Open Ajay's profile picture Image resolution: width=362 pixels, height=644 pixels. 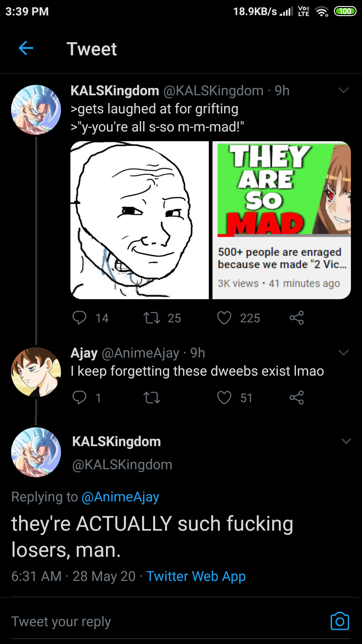[x=36, y=372]
